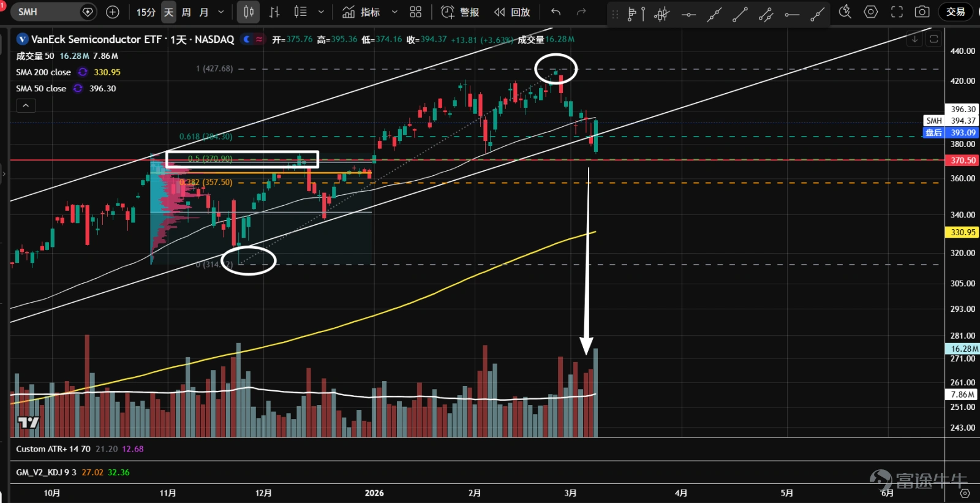Image resolution: width=980 pixels, height=503 pixels.
Task: Switch to the 15分 timeframe
Action: click(146, 12)
